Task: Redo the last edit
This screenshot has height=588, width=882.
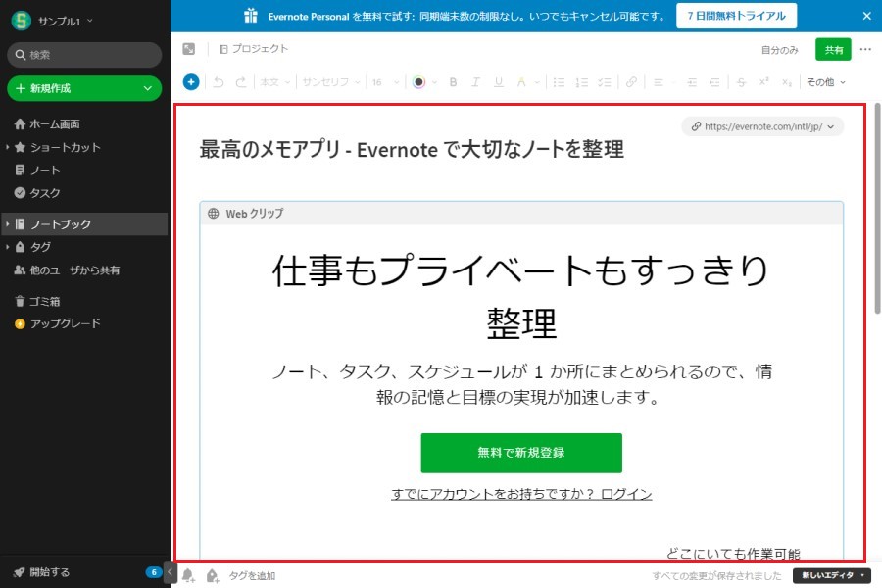Action: (241, 82)
